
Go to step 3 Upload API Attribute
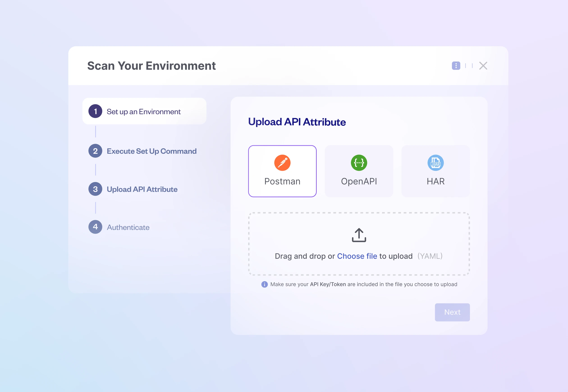click(x=133, y=189)
